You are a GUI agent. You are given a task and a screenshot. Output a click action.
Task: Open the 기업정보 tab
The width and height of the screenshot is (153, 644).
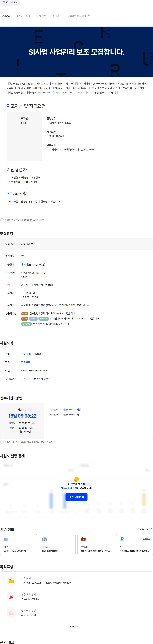click(x=41, y=16)
